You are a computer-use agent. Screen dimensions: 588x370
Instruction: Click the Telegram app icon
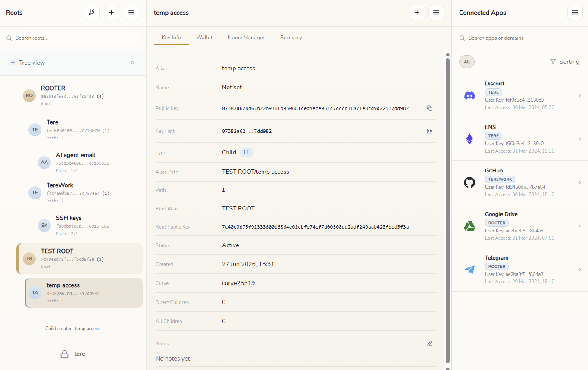point(469,270)
